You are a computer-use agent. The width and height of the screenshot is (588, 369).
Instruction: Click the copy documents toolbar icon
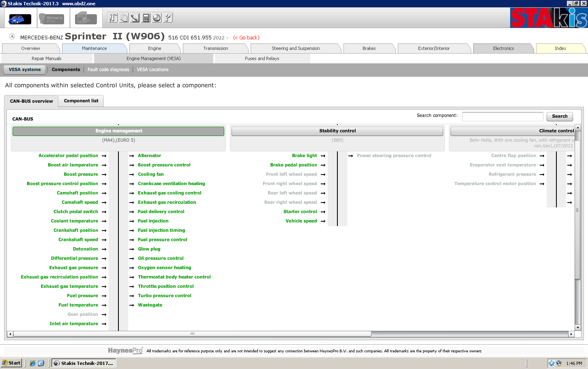pos(124,18)
